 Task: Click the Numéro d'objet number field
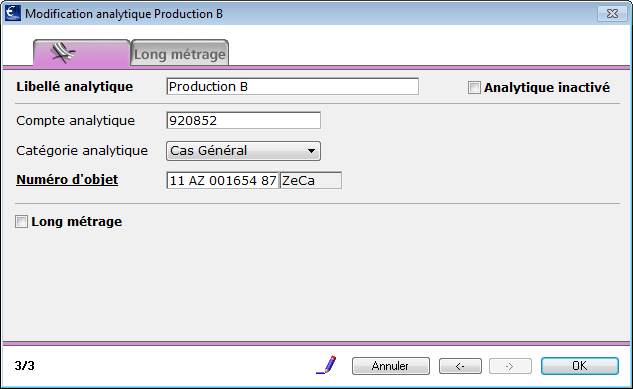[222, 180]
